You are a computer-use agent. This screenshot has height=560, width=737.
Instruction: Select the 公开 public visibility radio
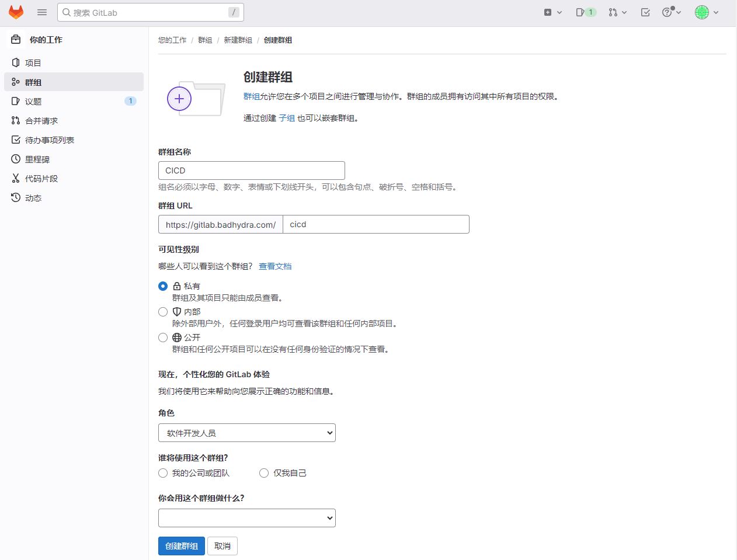click(163, 338)
